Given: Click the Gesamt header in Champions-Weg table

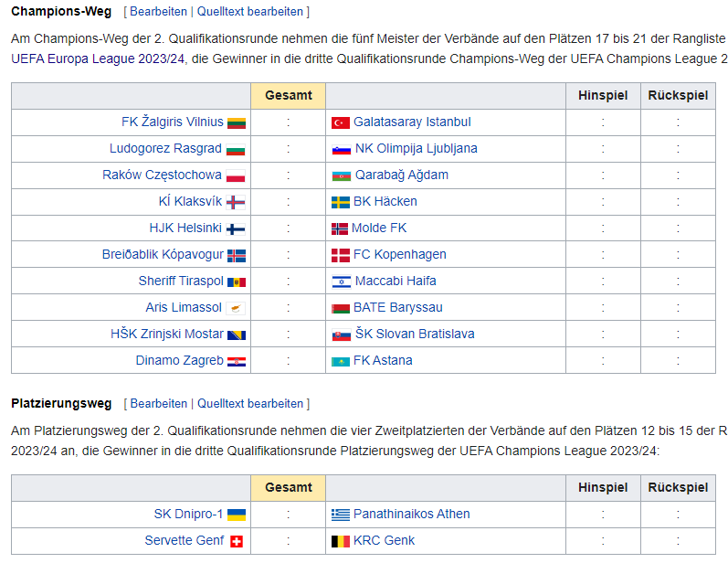Looking at the screenshot, I should coord(289,96).
